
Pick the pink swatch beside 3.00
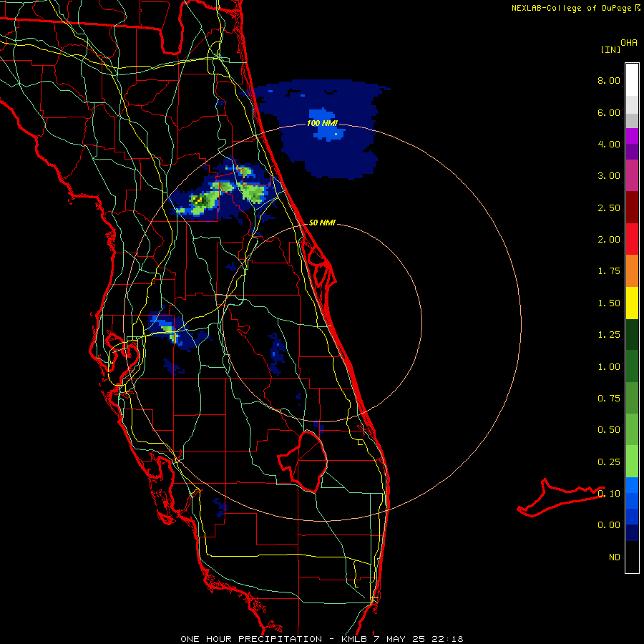click(x=632, y=175)
